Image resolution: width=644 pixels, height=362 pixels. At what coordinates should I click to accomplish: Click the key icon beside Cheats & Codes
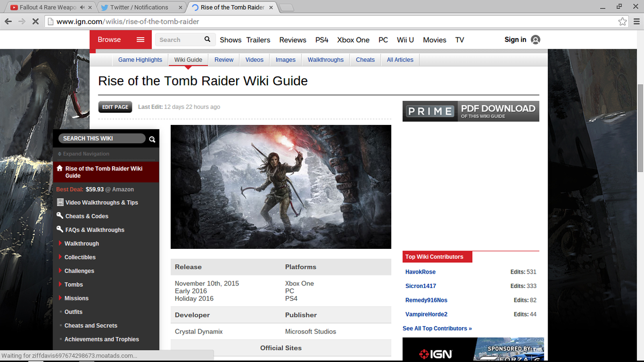pyautogui.click(x=60, y=216)
